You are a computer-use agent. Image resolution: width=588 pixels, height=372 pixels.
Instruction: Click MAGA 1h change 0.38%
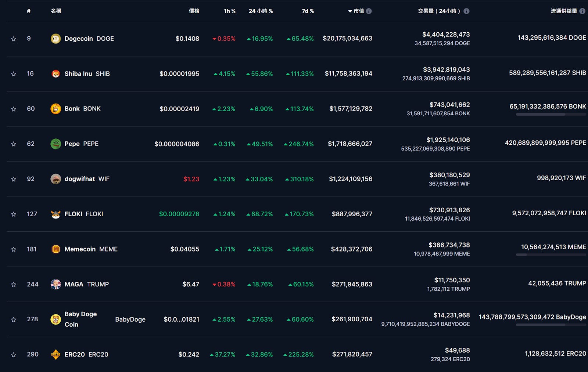pos(224,284)
